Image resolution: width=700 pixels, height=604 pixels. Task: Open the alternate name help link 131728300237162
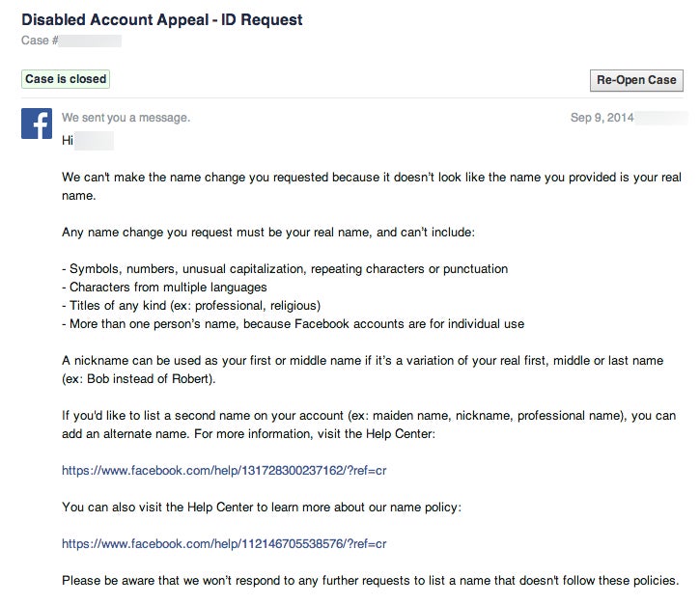pos(224,471)
